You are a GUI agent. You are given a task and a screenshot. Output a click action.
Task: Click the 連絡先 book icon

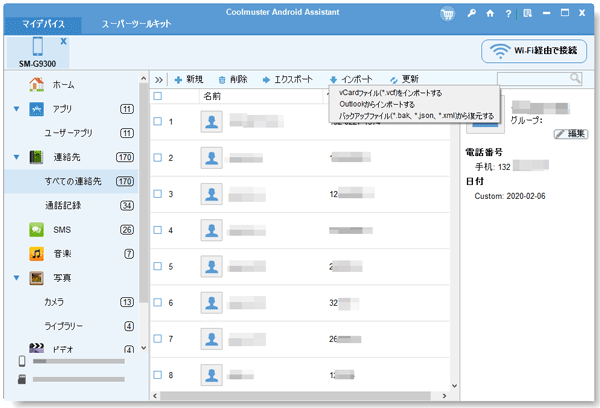pos(36,157)
